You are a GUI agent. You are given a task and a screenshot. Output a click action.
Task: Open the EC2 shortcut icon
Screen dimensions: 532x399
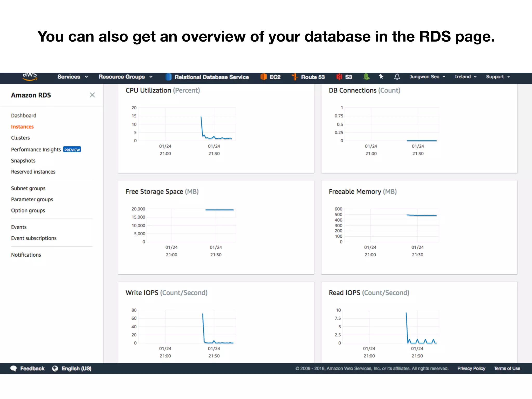[x=263, y=77]
